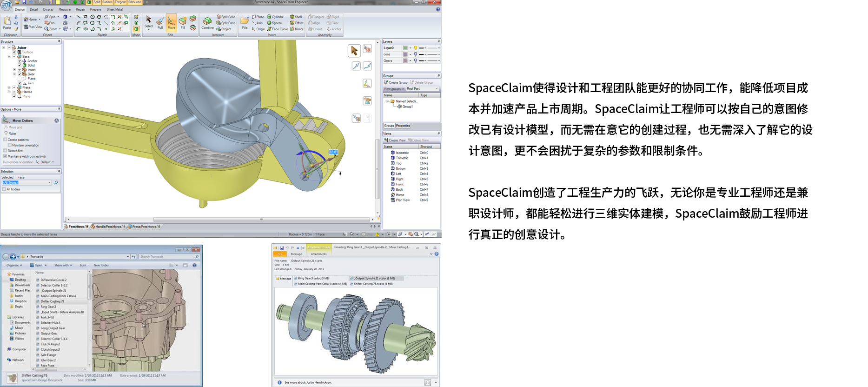Click the Create Group button
Screen dimensions: 868x387
click(395, 82)
